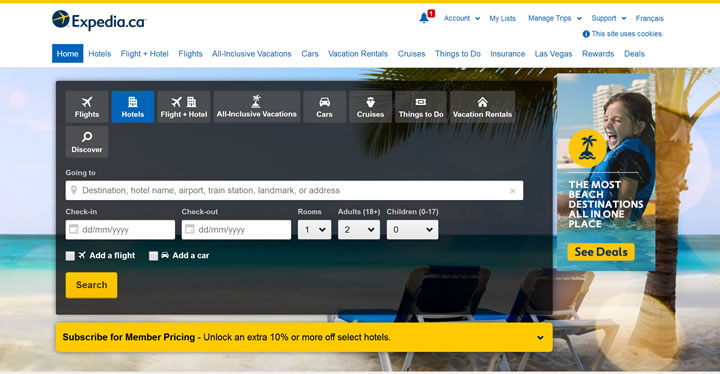The width and height of the screenshot is (720, 374).
Task: Click the beach destinations ad image
Action: (606, 172)
